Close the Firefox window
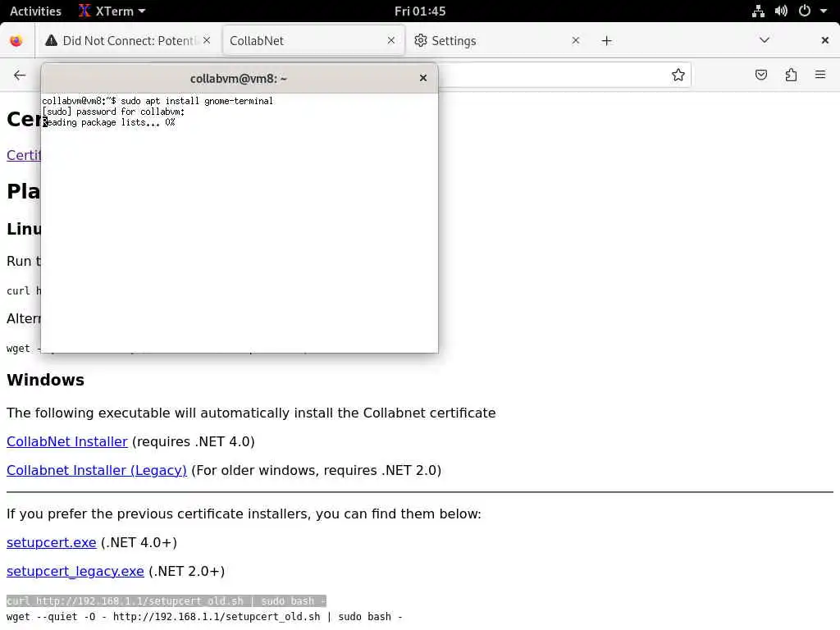 pos(825,40)
